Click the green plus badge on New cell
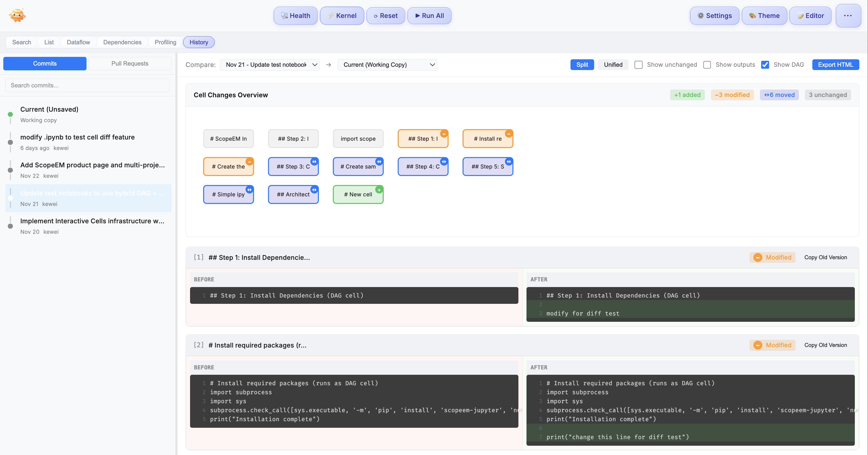Screen dimensions: 868x455 point(379,189)
